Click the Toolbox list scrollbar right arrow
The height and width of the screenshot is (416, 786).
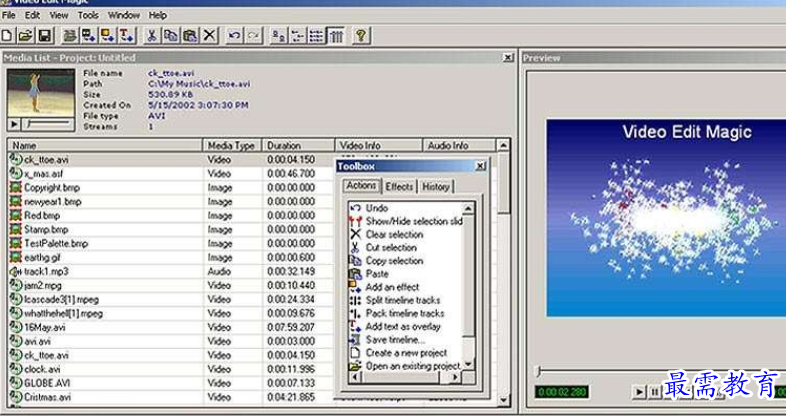(456, 377)
